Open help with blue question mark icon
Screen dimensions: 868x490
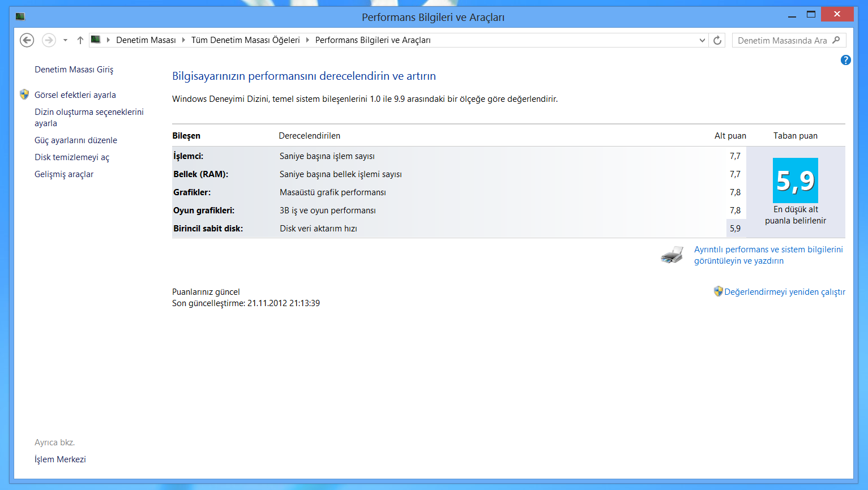coord(845,60)
